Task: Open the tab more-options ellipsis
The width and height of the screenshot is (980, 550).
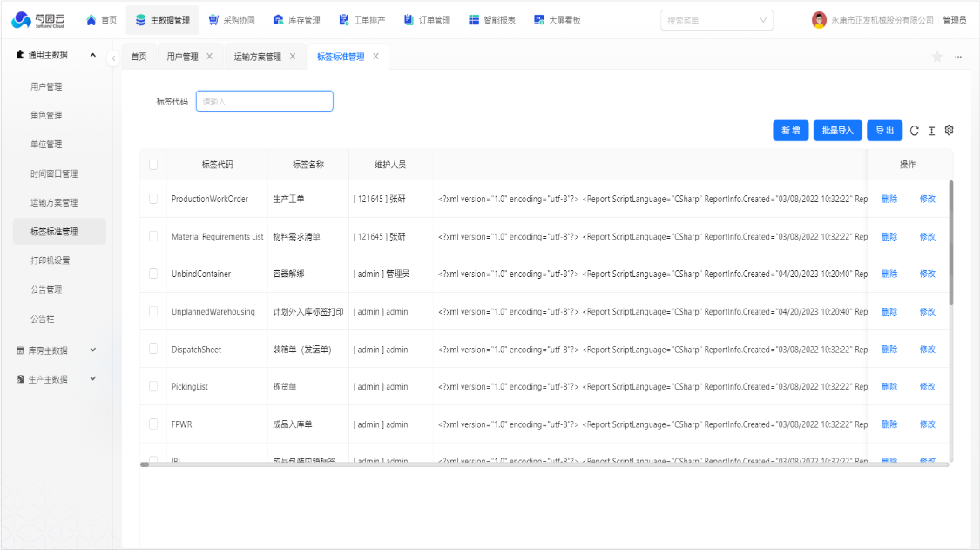Action: pos(958,57)
